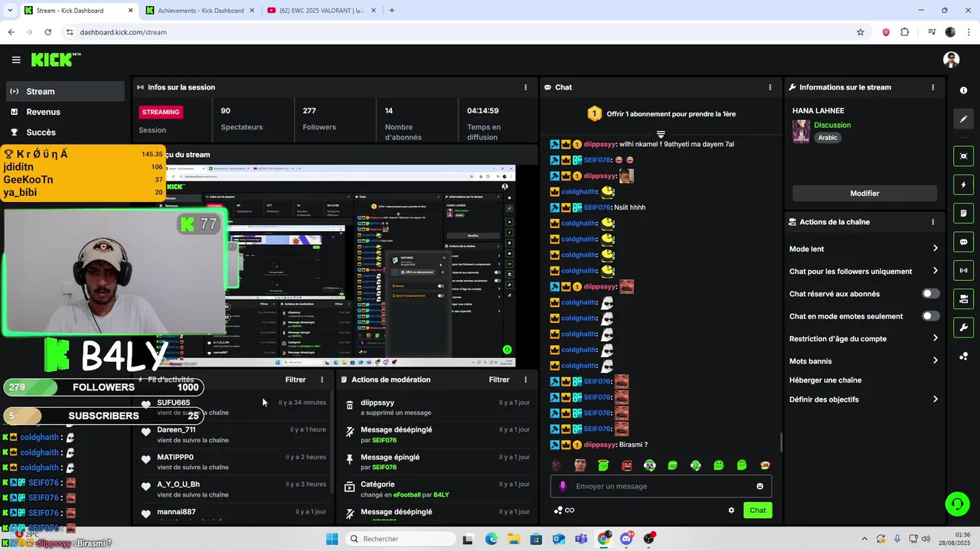Open the three-dot menu of Infos sur la session
980x551 pixels.
525,87
